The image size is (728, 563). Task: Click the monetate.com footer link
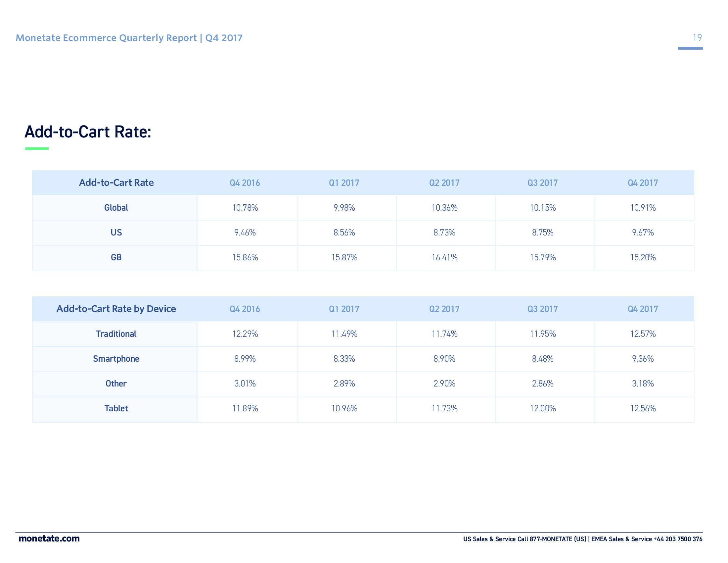coord(49,538)
